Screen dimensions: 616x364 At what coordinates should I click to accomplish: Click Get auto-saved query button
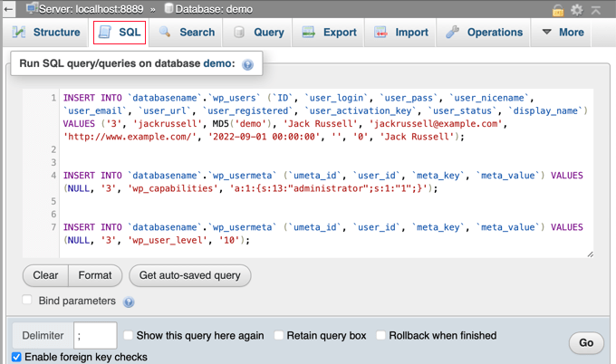189,275
